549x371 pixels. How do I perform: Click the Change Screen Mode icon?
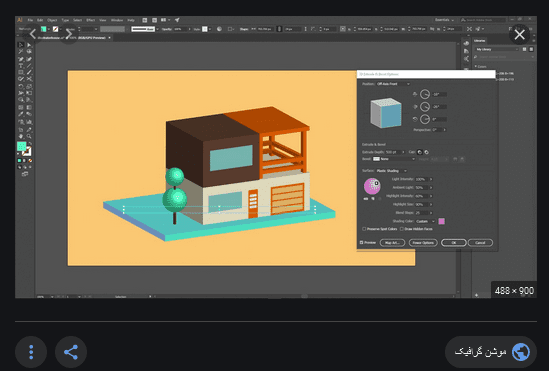click(25, 174)
